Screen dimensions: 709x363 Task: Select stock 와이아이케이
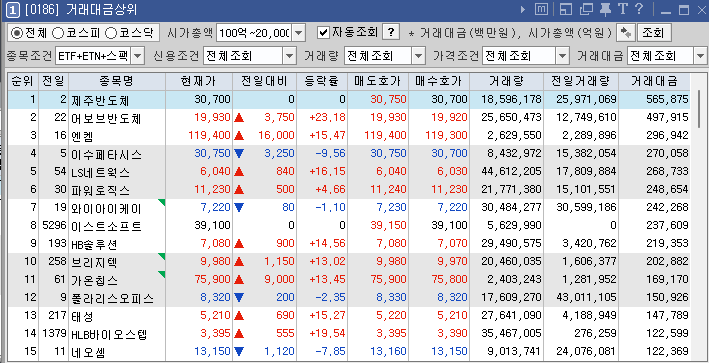point(106,208)
